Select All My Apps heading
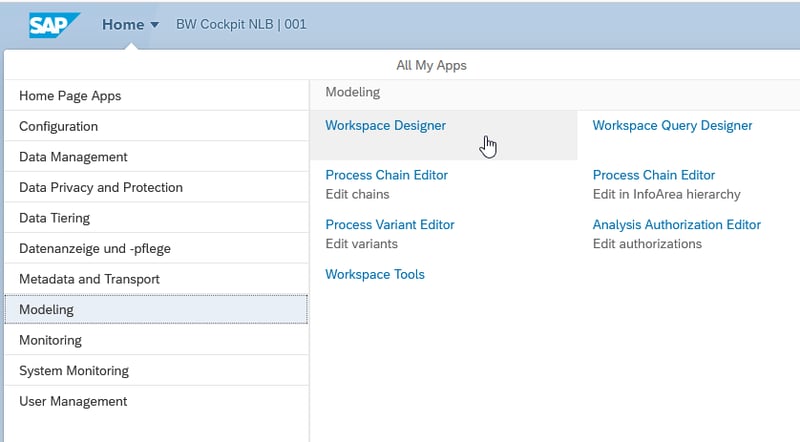The width and height of the screenshot is (800, 442). point(431,65)
